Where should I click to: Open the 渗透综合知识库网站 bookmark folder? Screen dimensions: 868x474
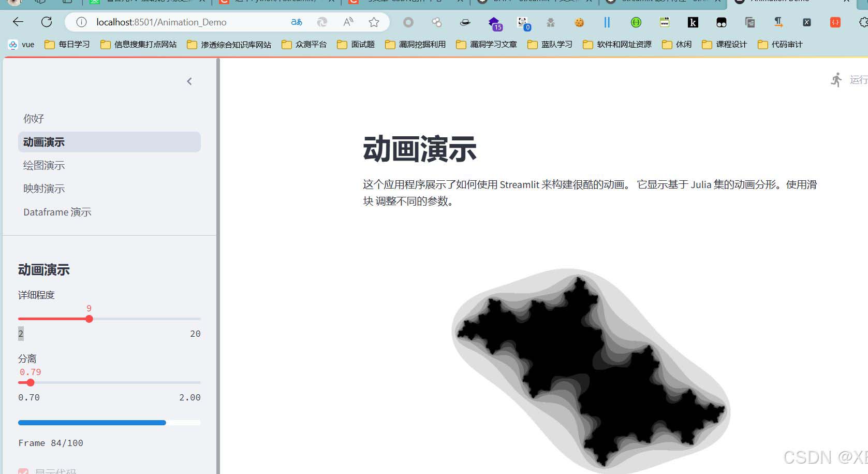pyautogui.click(x=229, y=45)
